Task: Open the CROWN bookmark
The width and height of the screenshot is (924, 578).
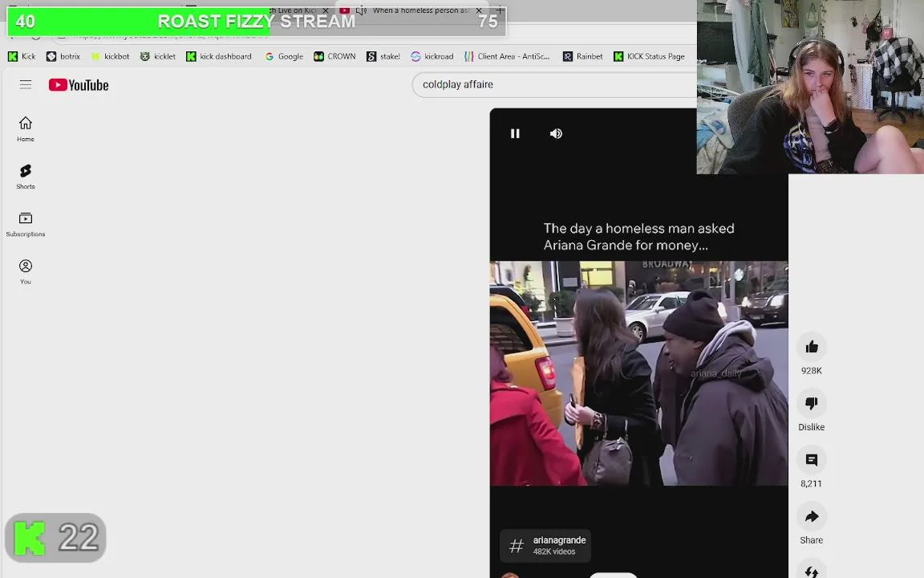Action: 334,57
